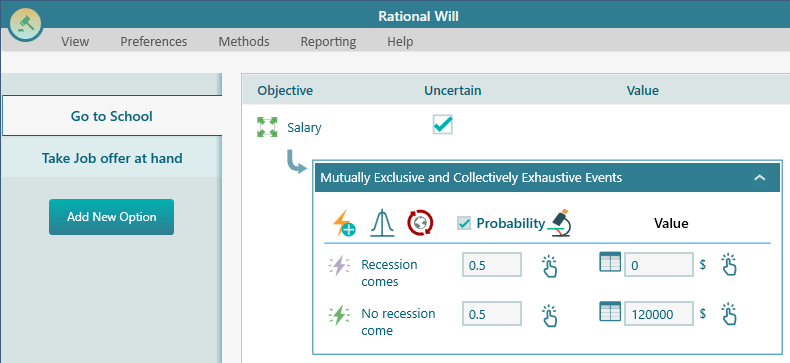Screen dimensions: 790x363
Task: Click the hand pointer beside Recession probability
Action: coord(549,266)
